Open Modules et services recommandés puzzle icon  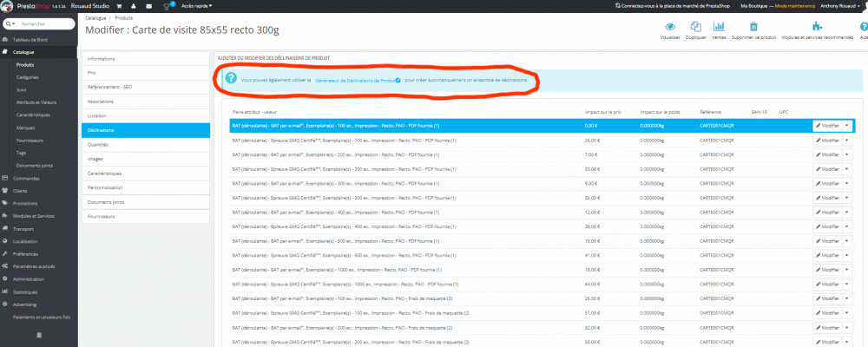pyautogui.click(x=817, y=27)
